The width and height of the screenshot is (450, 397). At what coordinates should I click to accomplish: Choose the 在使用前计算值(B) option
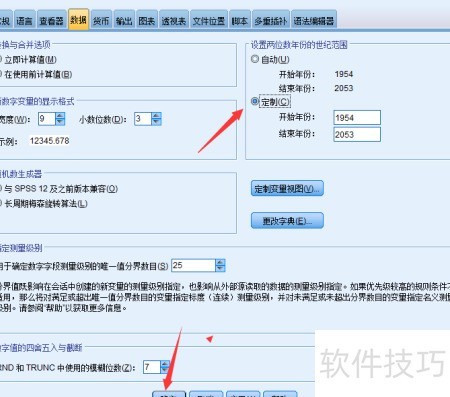36,74
